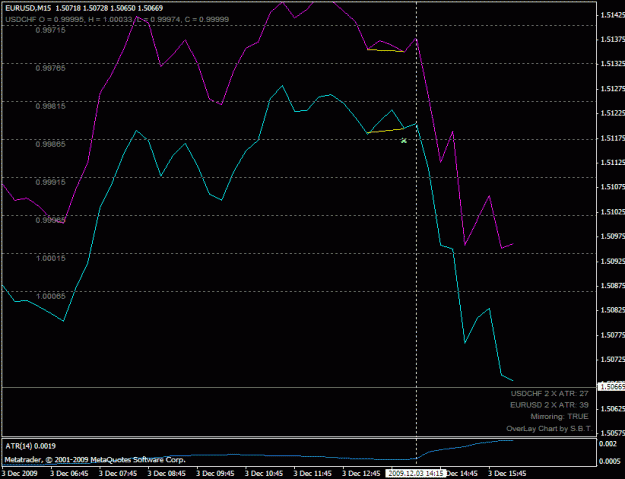
Task: Click the EURUSD,M15 chart title
Action: click(84, 8)
